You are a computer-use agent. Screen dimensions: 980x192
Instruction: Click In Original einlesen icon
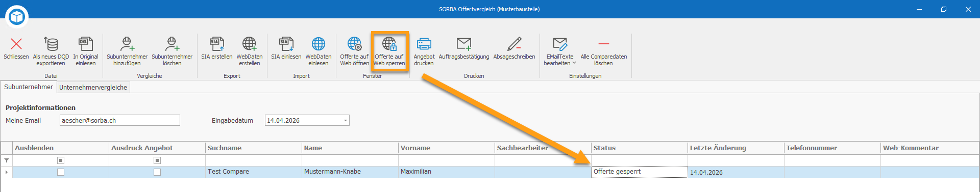tap(86, 44)
